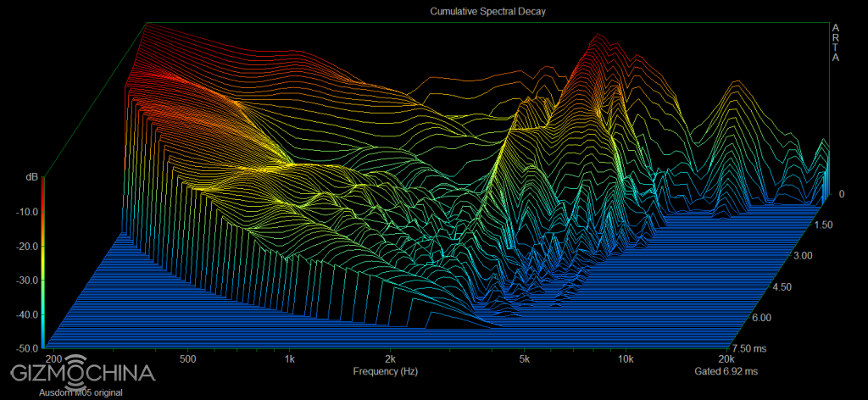Click the Frequency (Hz) axis label

pyautogui.click(x=384, y=372)
